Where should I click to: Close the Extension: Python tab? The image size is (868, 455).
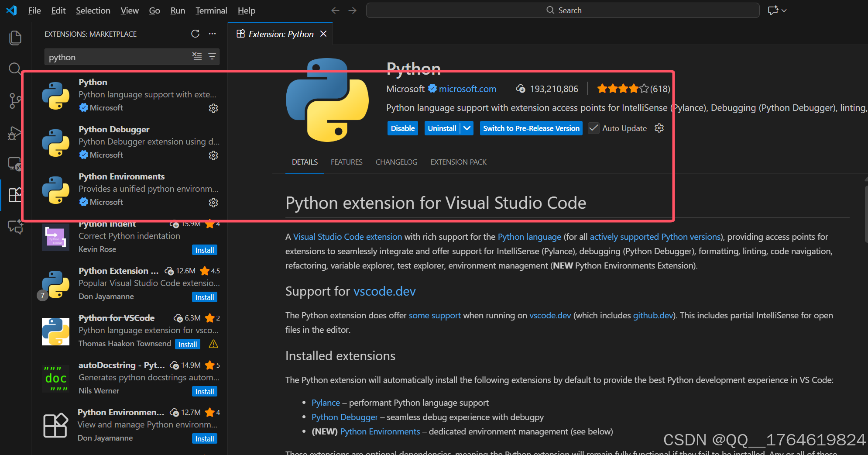323,34
